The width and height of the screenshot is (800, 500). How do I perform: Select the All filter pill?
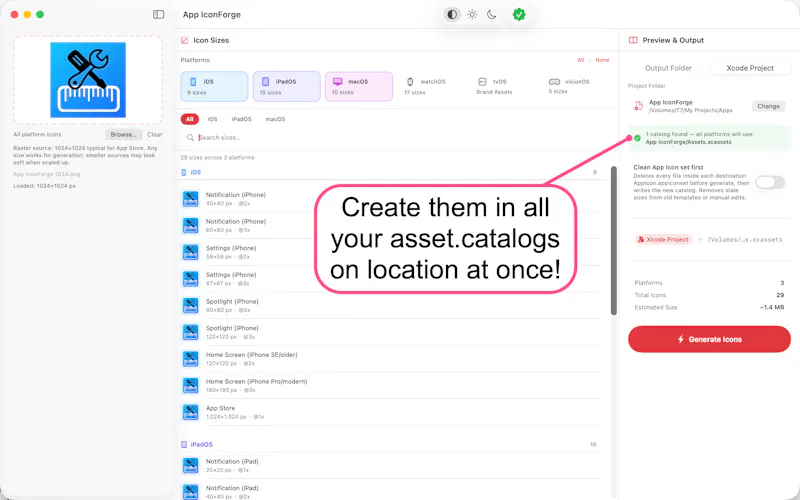tap(189, 119)
